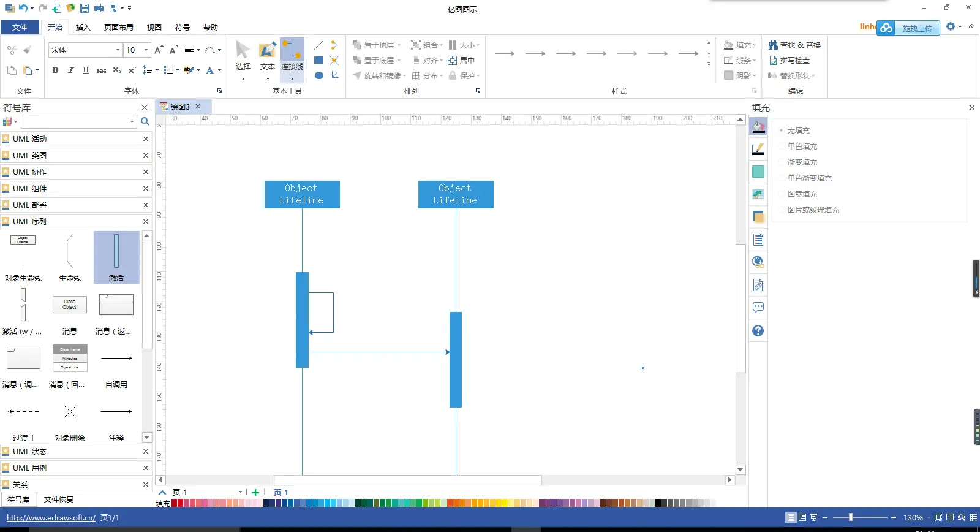Click the 页-1 page tab
The height and width of the screenshot is (532, 980).
click(x=281, y=492)
